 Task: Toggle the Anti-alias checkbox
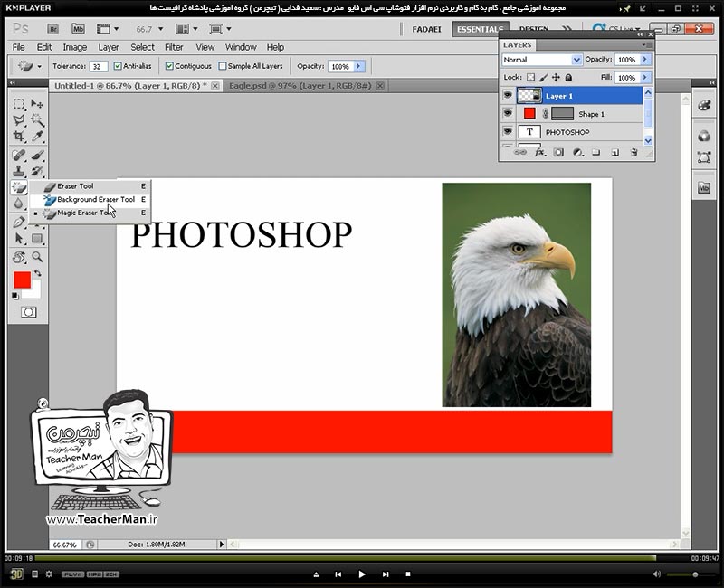[x=118, y=66]
